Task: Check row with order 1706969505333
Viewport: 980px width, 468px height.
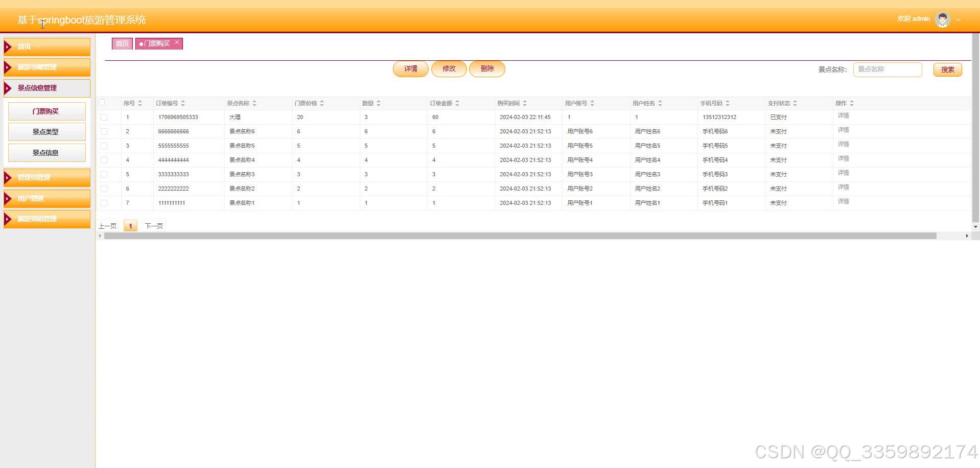Action: pos(104,117)
